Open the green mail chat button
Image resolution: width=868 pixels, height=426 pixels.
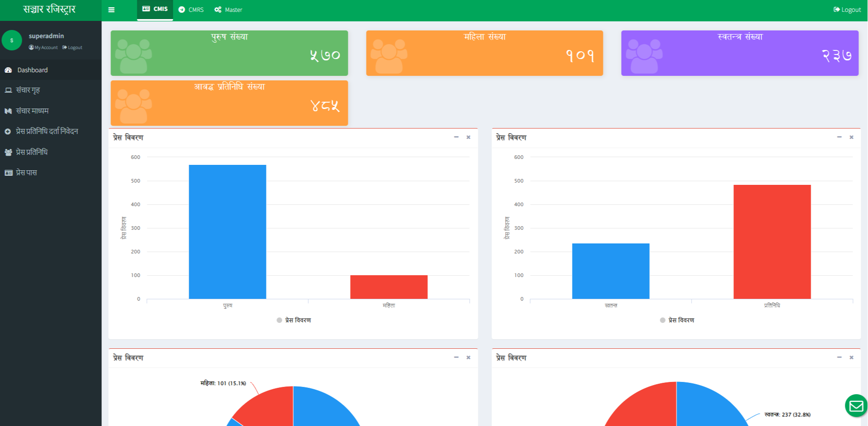tap(856, 406)
